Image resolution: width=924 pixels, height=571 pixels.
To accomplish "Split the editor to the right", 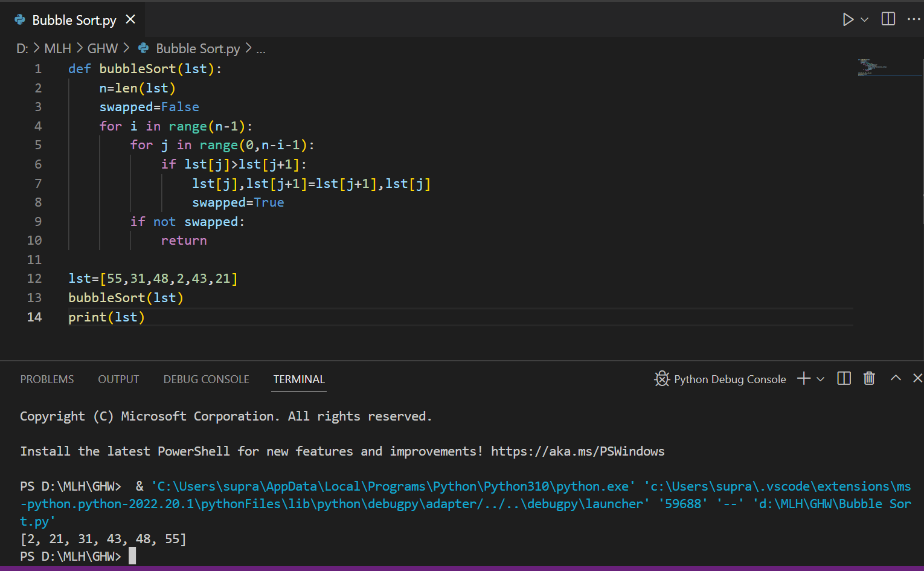I will point(888,19).
